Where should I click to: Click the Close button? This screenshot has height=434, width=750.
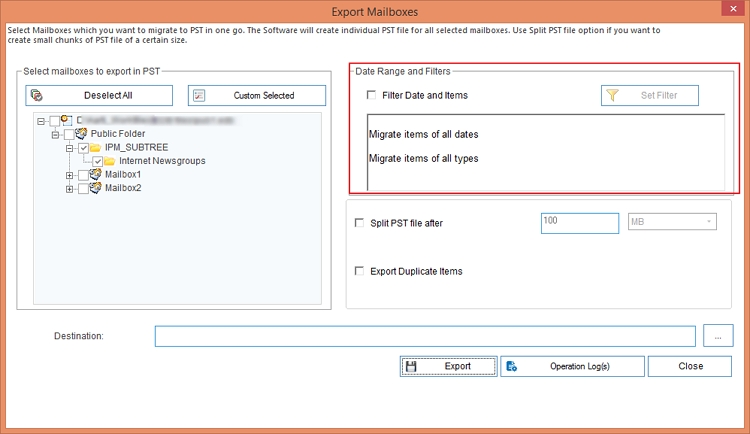[690, 366]
